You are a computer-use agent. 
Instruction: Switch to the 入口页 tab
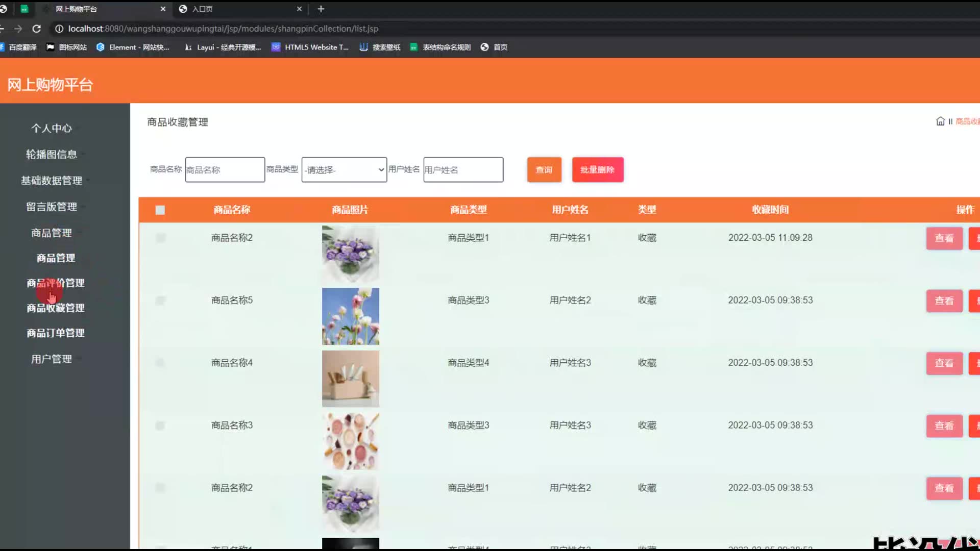(240, 9)
